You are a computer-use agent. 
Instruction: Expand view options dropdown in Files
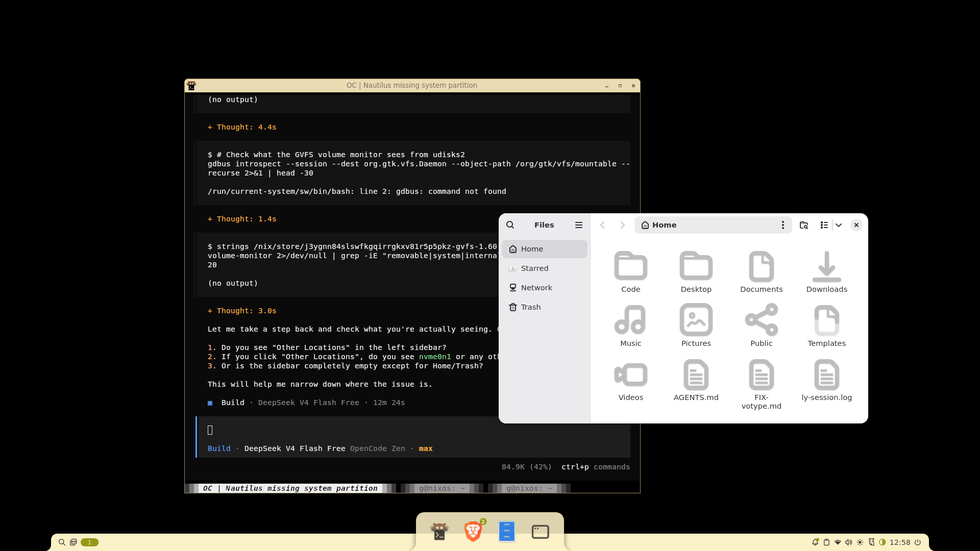pos(838,225)
